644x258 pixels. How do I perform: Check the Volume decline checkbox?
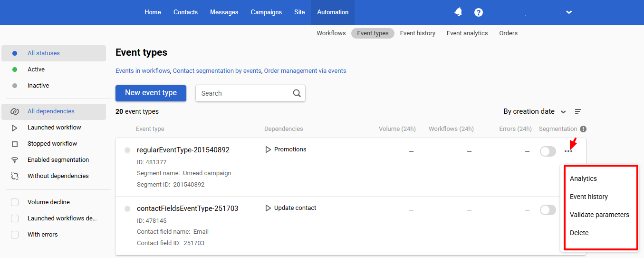click(x=15, y=202)
